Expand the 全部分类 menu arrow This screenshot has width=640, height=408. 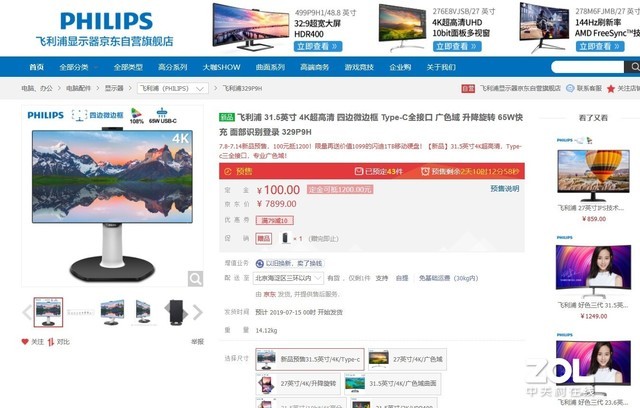click(96, 67)
